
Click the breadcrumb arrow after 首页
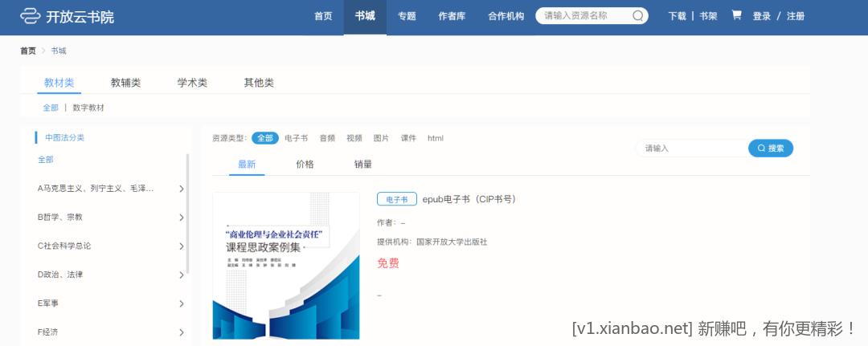[x=43, y=51]
